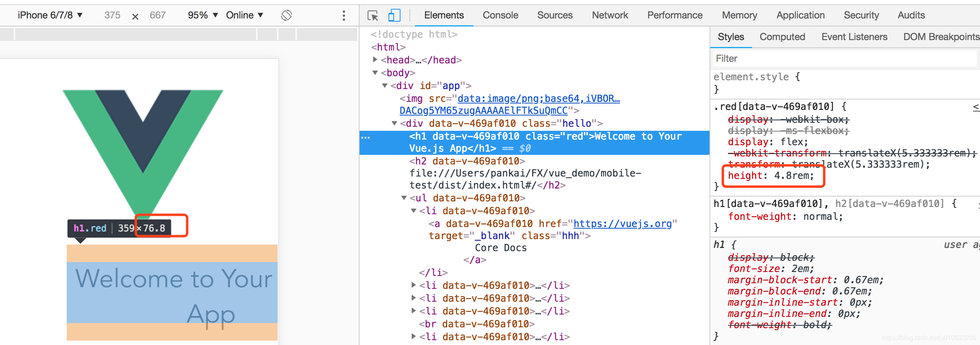Image resolution: width=980 pixels, height=345 pixels.
Task: Open the Sources tab
Action: [555, 15]
